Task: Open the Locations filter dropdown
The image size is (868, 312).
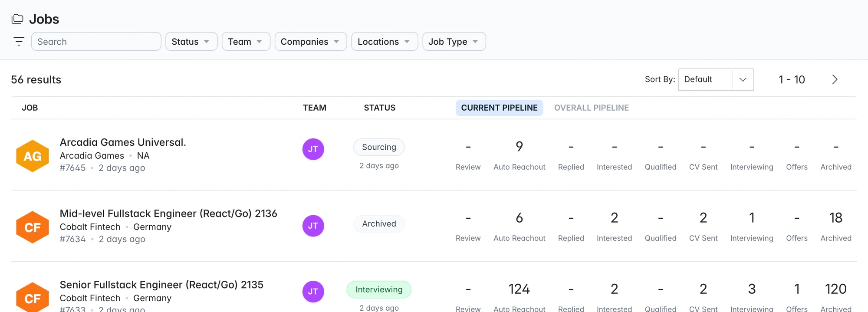Action: tap(385, 42)
